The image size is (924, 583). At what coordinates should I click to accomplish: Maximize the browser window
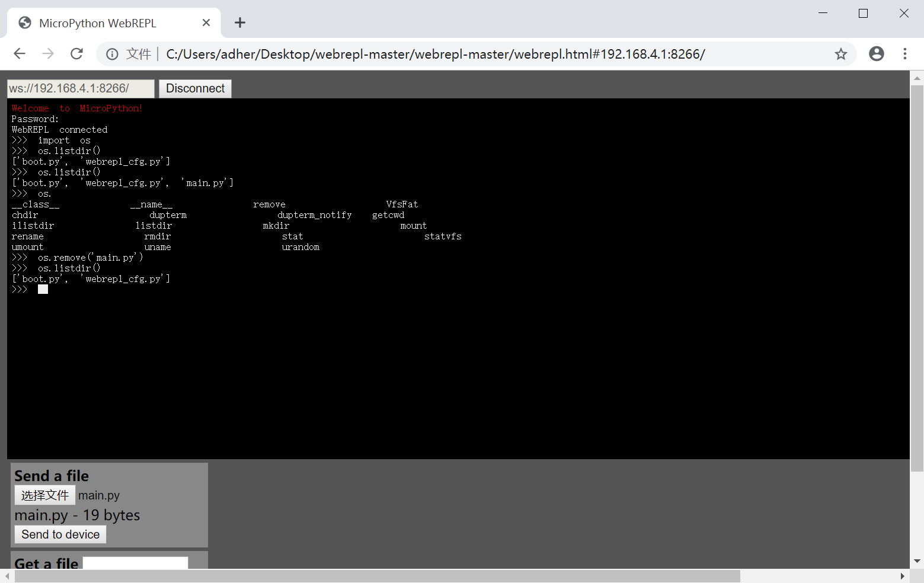point(863,13)
